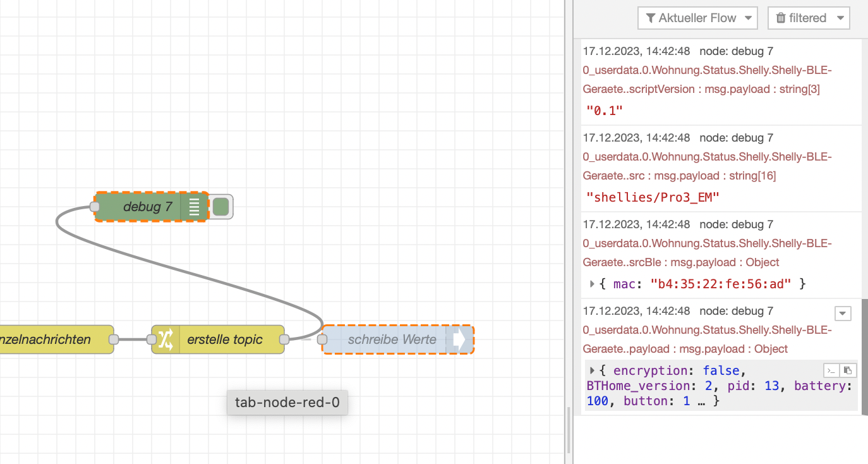Select the schreibe Werte node
Image resolution: width=868 pixels, height=464 pixels.
pos(398,339)
